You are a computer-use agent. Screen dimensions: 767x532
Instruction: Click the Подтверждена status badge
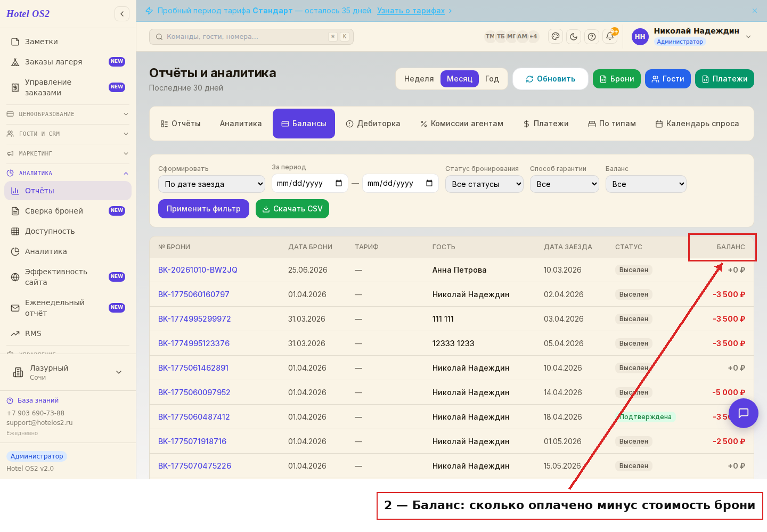645,417
